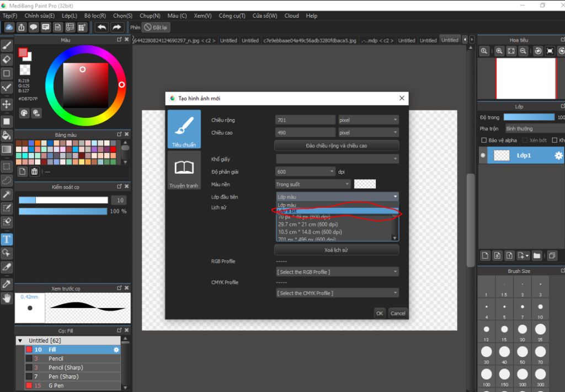Select the Bucket fill tool
Screen dimensions: 565x392
(x=7, y=135)
